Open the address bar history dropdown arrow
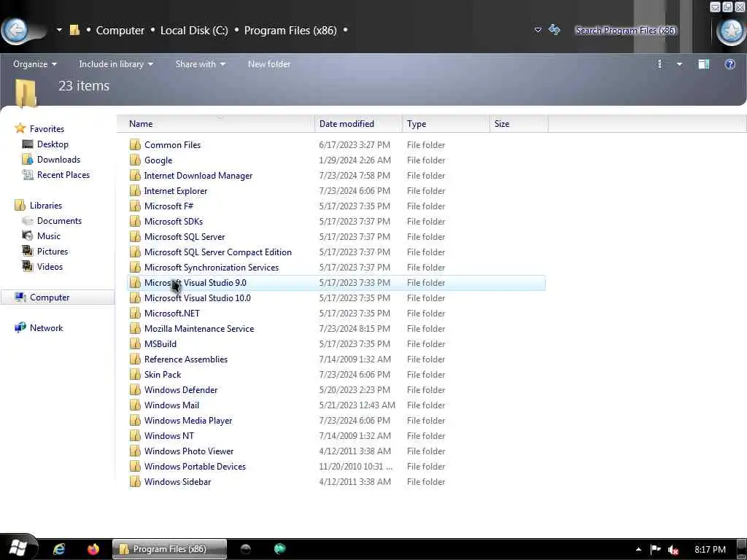This screenshot has width=747, height=560. click(x=538, y=30)
